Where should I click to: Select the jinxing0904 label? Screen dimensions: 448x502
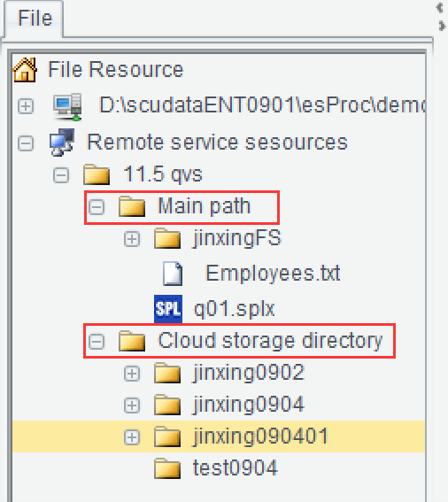[x=249, y=405]
